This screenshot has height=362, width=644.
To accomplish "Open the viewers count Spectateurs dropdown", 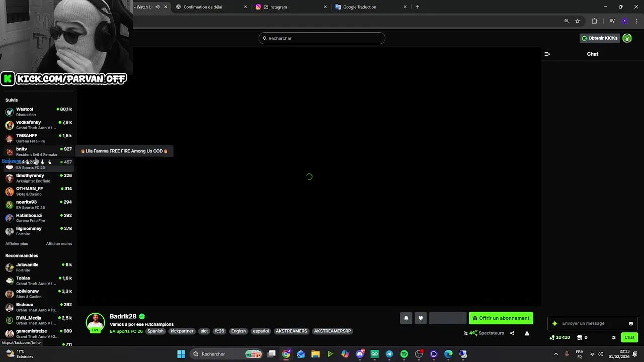I will (484, 333).
